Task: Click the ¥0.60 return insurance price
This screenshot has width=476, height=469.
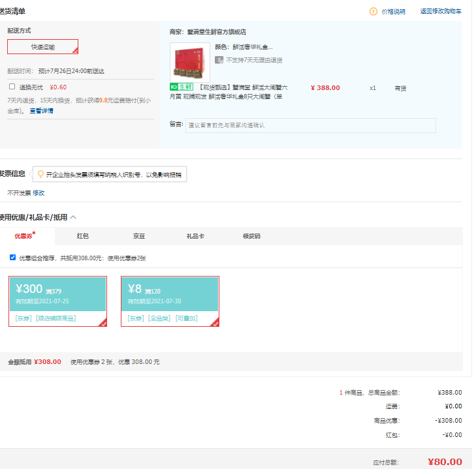Action: [x=58, y=87]
